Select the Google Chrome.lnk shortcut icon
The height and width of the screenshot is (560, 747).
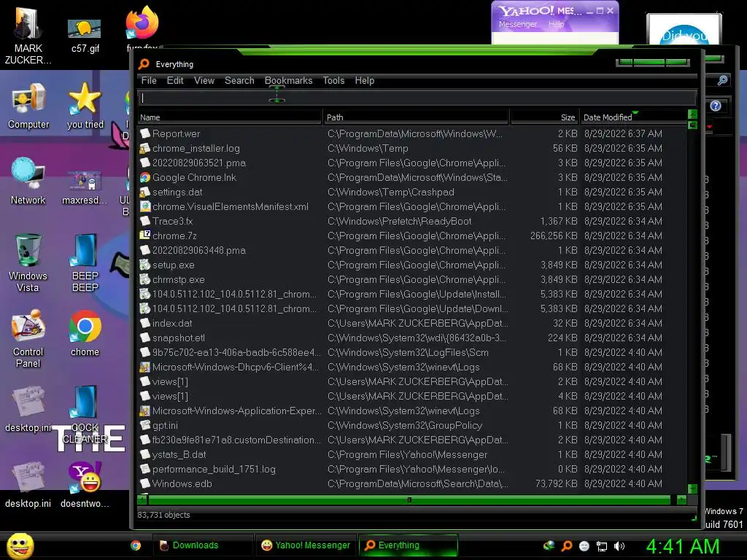click(145, 178)
